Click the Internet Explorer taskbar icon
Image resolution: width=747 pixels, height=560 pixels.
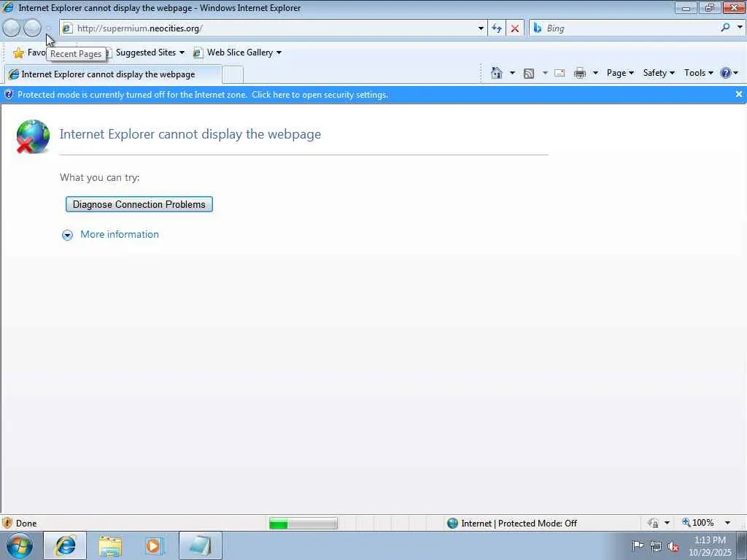65,545
